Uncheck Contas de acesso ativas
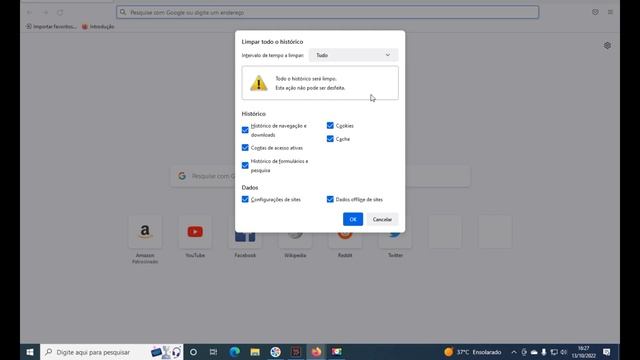Viewport: 640px width, 360px height. 245,148
